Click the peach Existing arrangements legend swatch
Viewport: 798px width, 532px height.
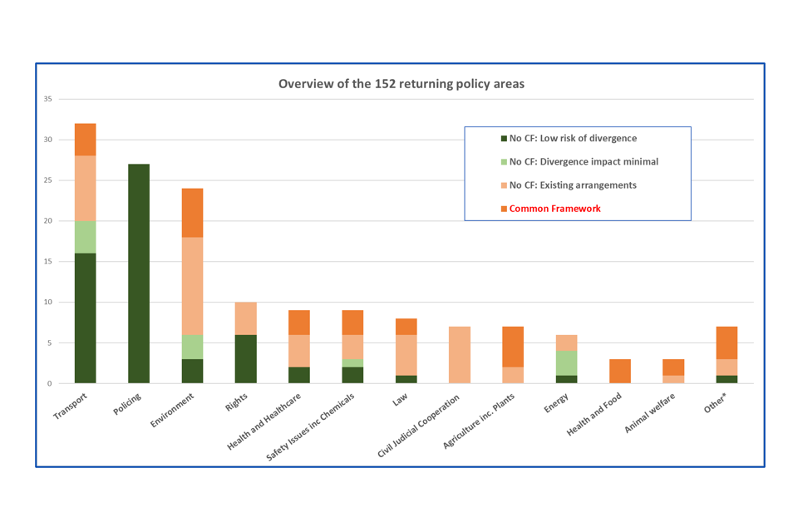(504, 185)
